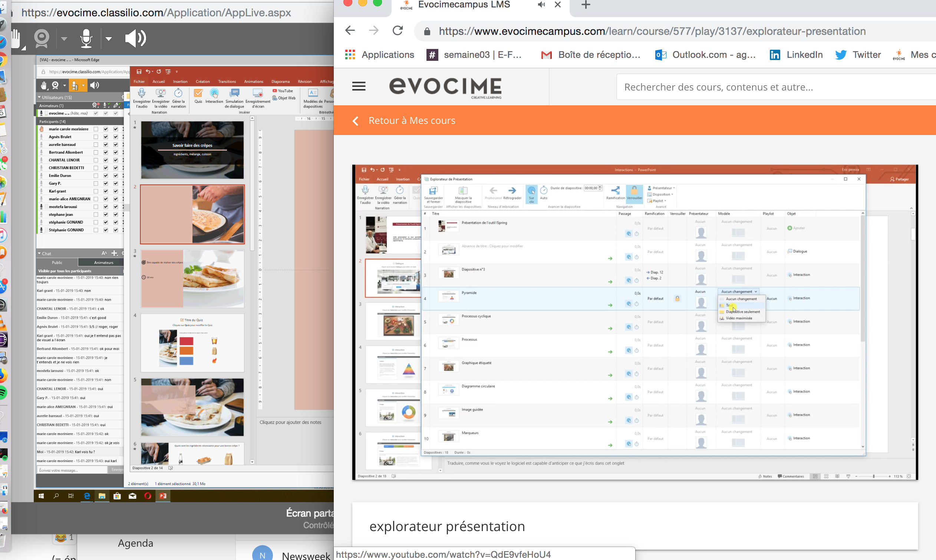The height and width of the screenshot is (560, 936).
Task: Uncheck whiteboard box for aurelie bareaud
Action: [115, 145]
